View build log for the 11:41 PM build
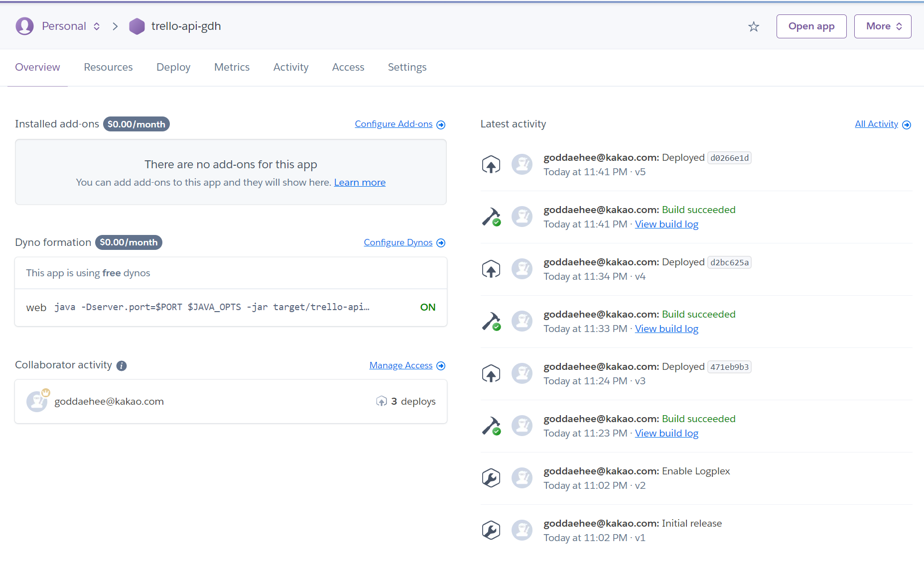This screenshot has height=561, width=924. coord(666,224)
